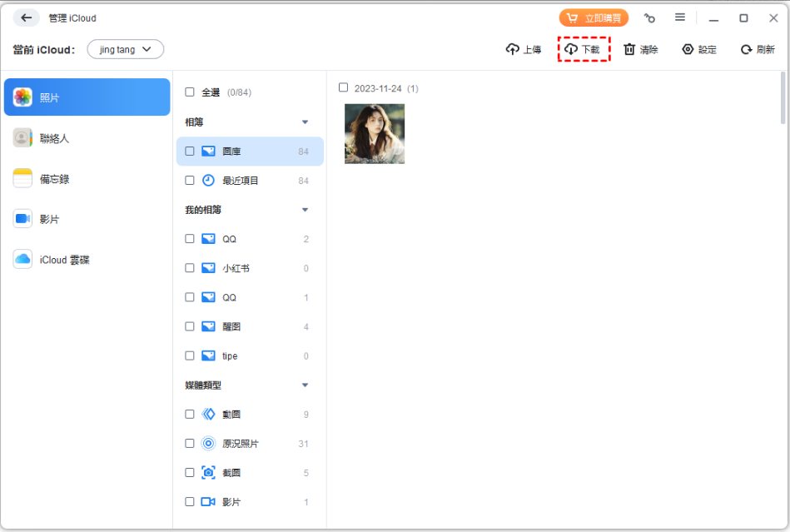This screenshot has width=790, height=532.
Task: Click the 最近項目 clock icon
Action: tap(209, 181)
